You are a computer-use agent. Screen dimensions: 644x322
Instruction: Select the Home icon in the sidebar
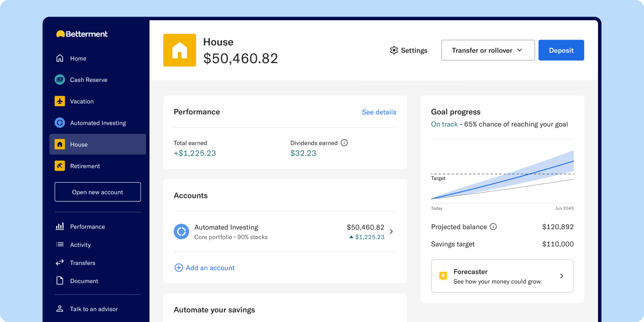[60, 58]
